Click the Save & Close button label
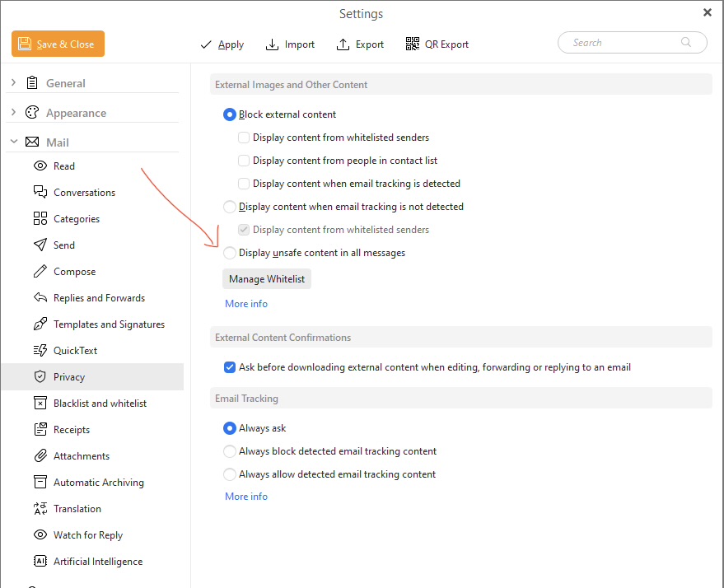Image resolution: width=724 pixels, height=588 pixels. pyautogui.click(x=65, y=44)
